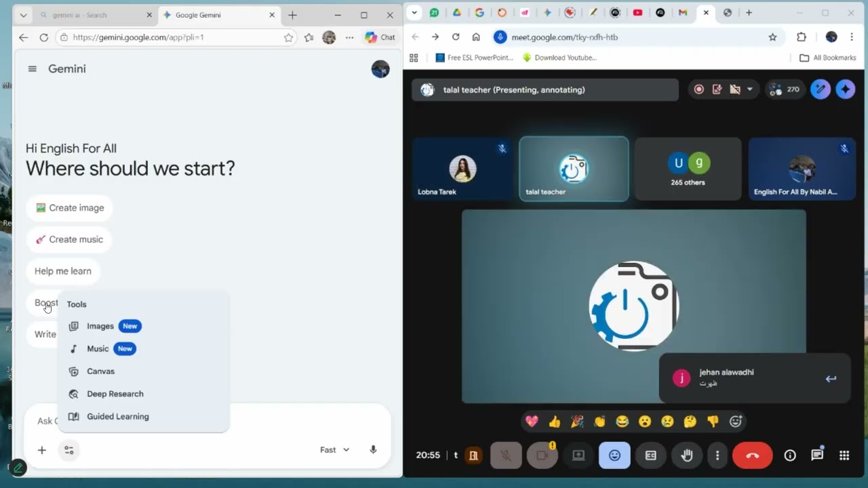The height and width of the screenshot is (488, 868).
Task: Open the chat panel in Meet
Action: pyautogui.click(x=817, y=455)
